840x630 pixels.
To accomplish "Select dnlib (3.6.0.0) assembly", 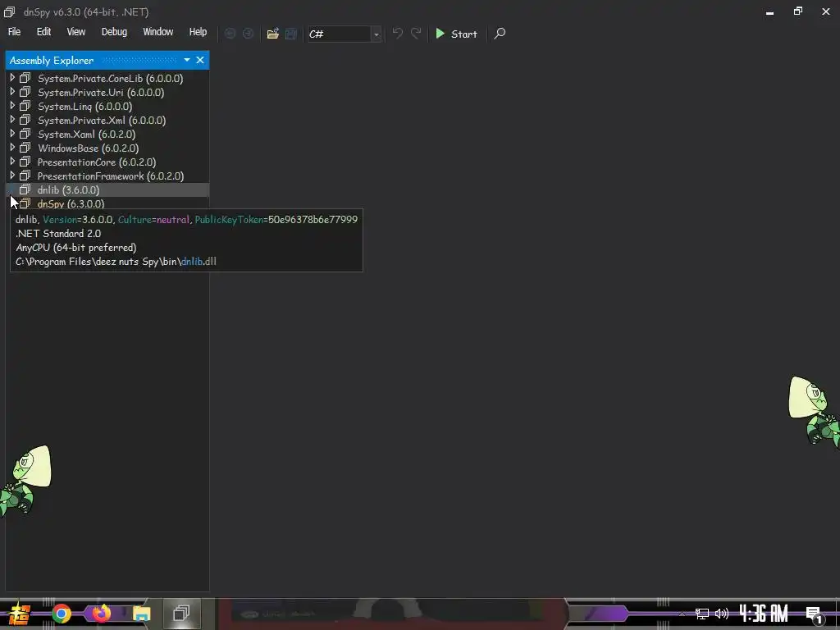I will [68, 189].
